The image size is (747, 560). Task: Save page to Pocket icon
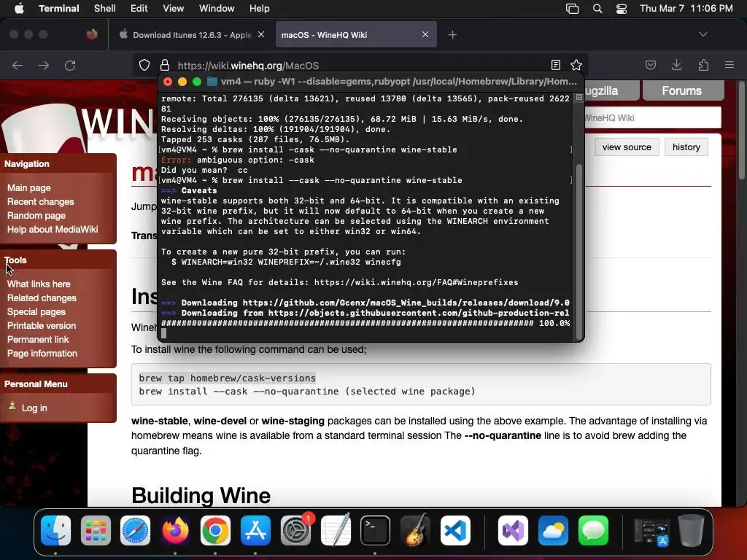[650, 65]
